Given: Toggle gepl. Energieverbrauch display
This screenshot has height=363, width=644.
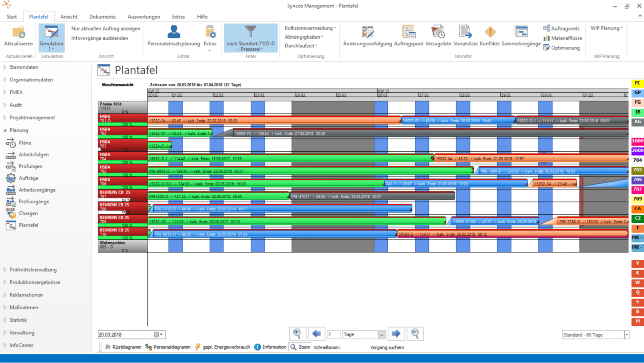Looking at the screenshot, I should (x=223, y=347).
